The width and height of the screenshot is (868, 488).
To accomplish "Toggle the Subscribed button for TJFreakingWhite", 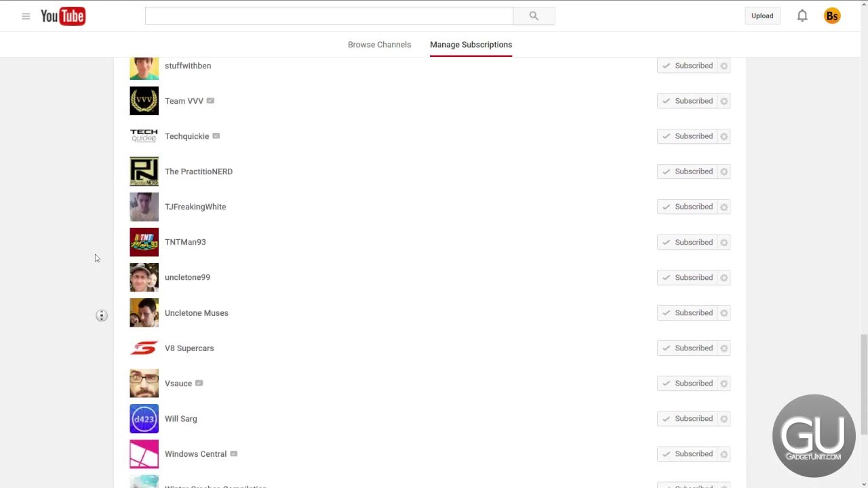I will pos(687,207).
